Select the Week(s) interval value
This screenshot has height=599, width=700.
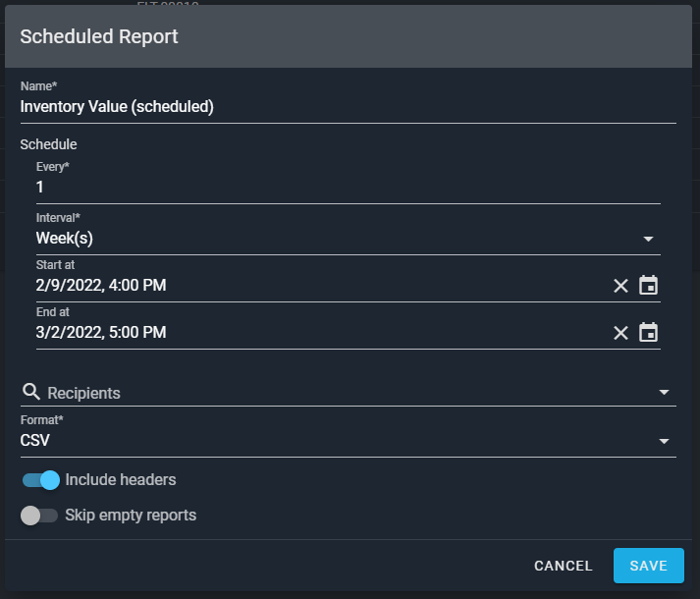click(x=65, y=239)
